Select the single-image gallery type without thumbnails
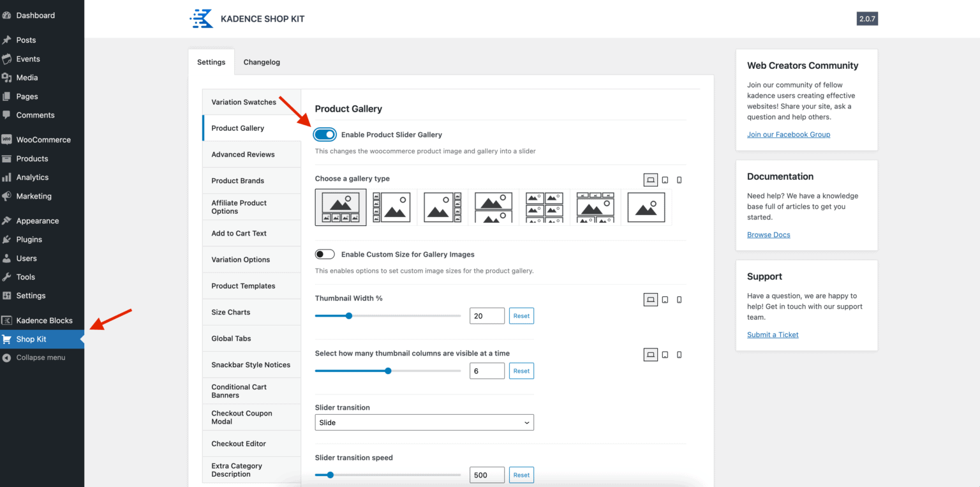The height and width of the screenshot is (487, 980). 646,207
